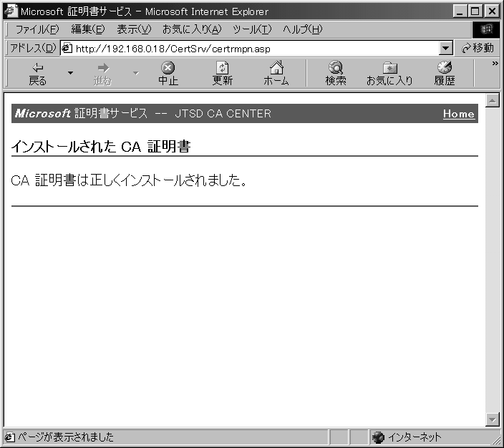Click the 移動 (Go) button

[x=478, y=48]
